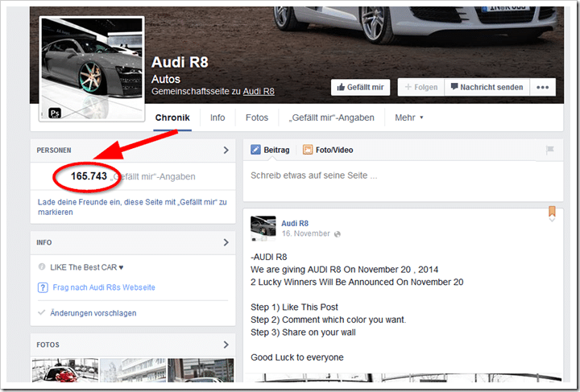The width and height of the screenshot is (580, 392).
Task: Switch to the Info tab
Action: (217, 118)
